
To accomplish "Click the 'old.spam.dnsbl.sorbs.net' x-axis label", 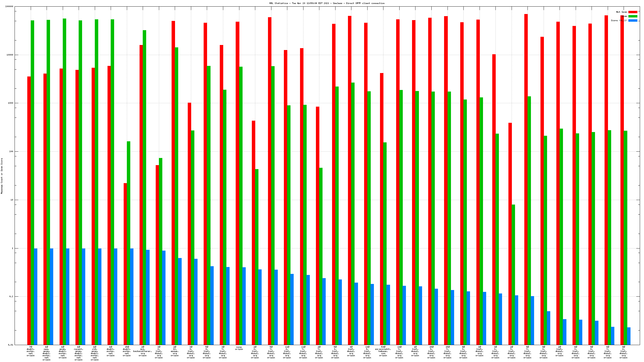I will pos(95,353).
